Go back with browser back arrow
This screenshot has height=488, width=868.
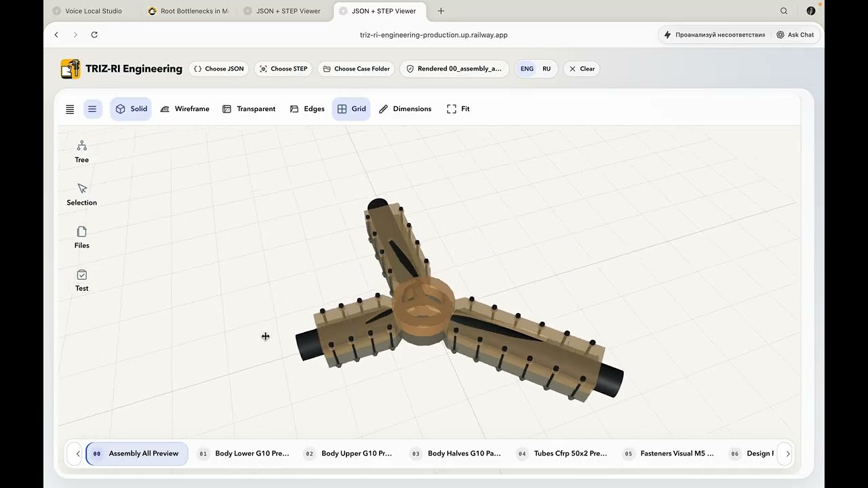(x=56, y=35)
